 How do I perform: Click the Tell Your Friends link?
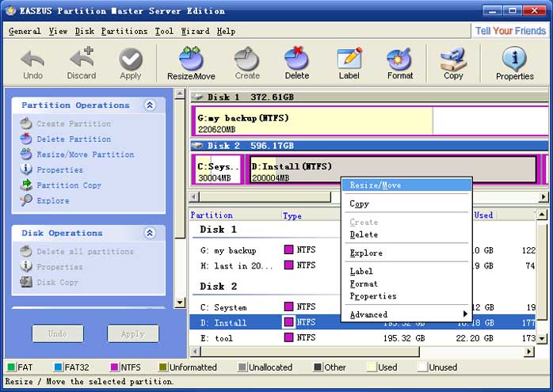click(510, 31)
